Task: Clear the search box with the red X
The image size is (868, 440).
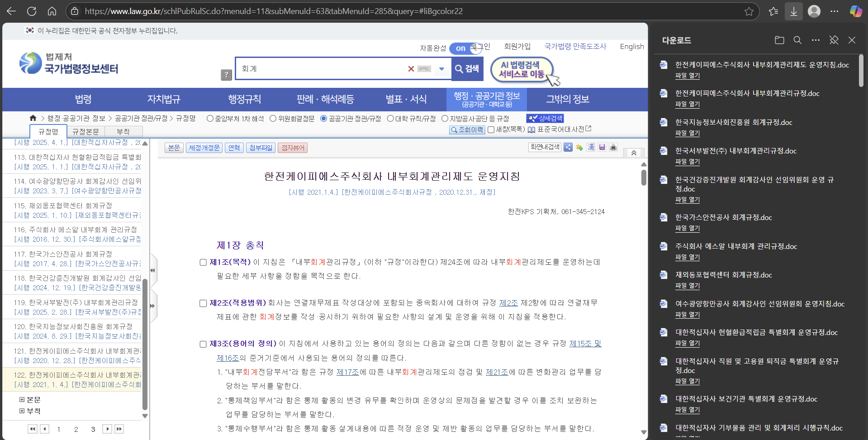Action: click(411, 69)
